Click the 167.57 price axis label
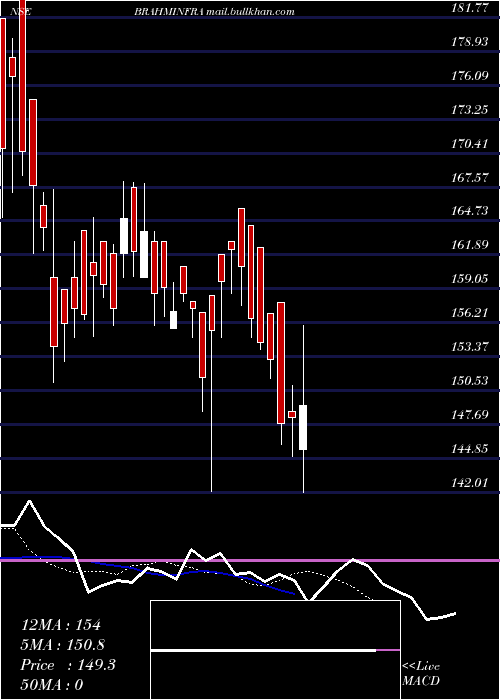The width and height of the screenshot is (500, 700). pos(469,177)
